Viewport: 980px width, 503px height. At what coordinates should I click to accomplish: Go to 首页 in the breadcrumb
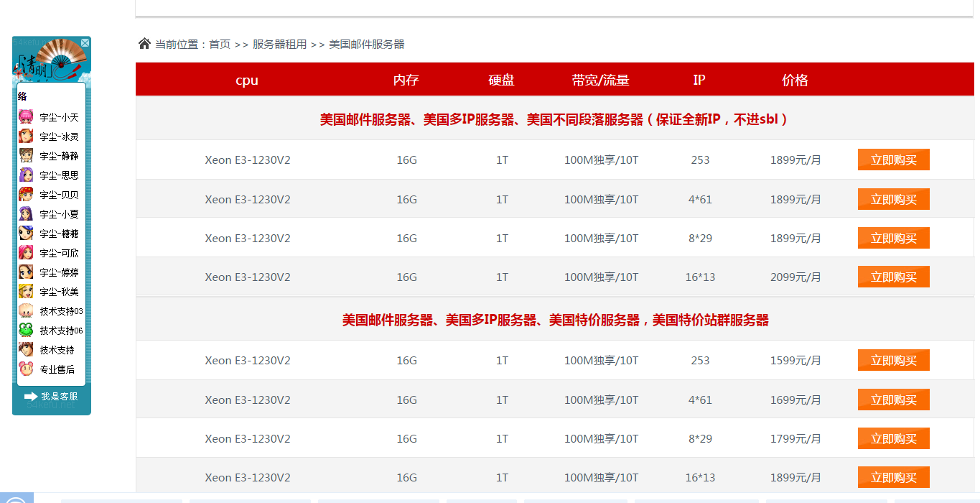coord(220,45)
